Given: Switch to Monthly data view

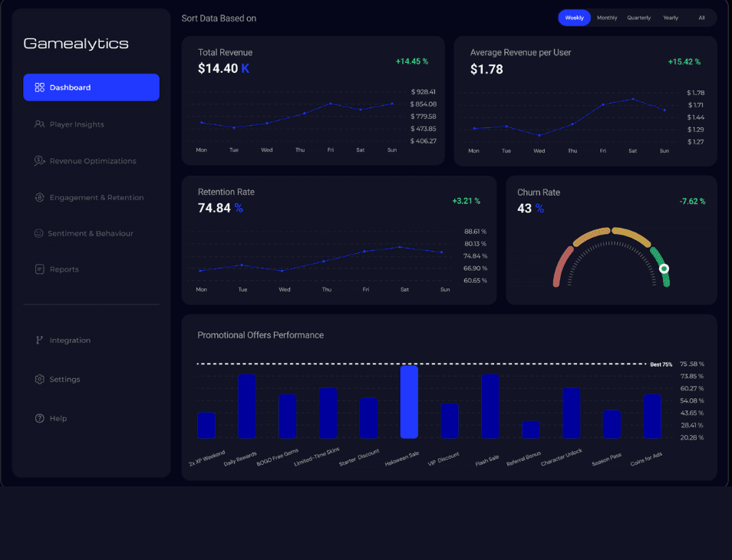Looking at the screenshot, I should point(607,18).
